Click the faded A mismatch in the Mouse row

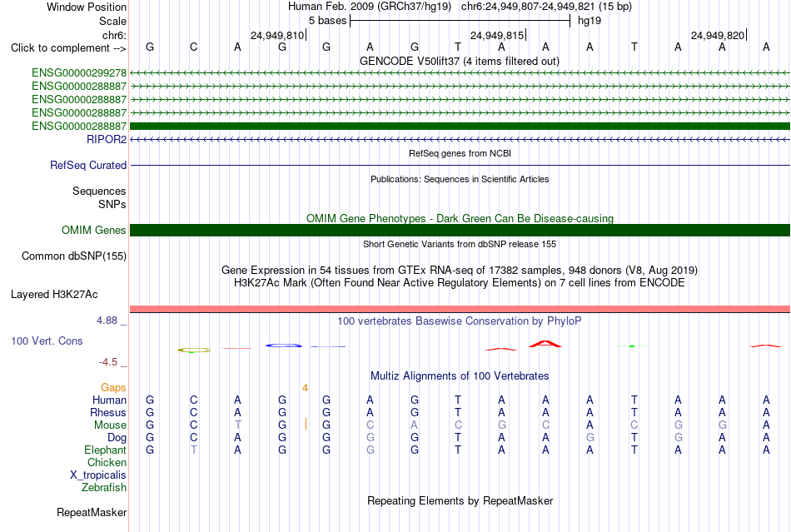coord(414,425)
